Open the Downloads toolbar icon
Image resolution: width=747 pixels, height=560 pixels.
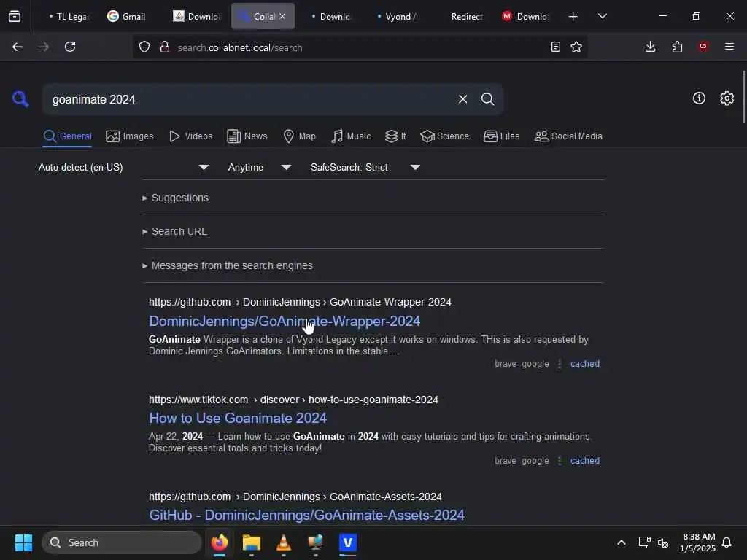(650, 47)
